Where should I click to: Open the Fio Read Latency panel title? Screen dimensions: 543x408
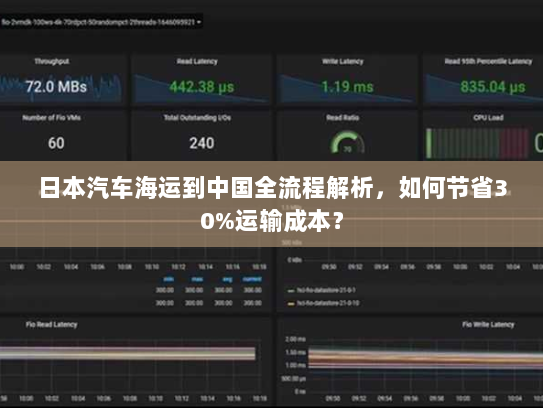[x=51, y=325]
